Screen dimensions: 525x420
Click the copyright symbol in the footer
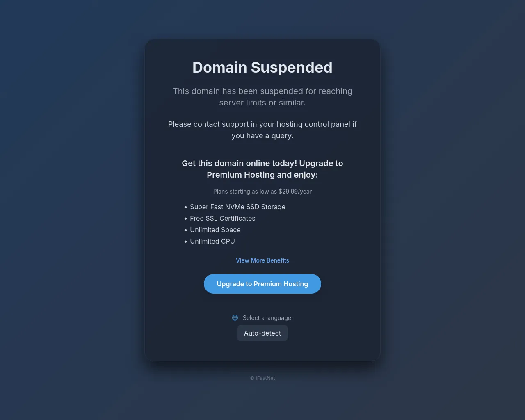pyautogui.click(x=252, y=378)
